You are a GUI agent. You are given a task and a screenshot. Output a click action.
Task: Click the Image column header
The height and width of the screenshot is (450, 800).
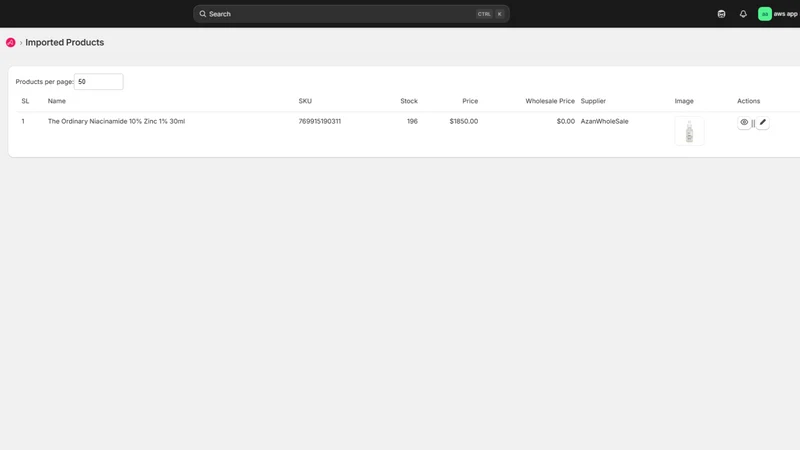[684, 101]
